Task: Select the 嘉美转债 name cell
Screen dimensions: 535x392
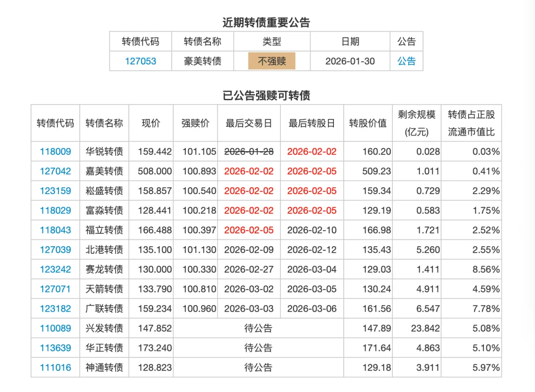Action: (104, 171)
